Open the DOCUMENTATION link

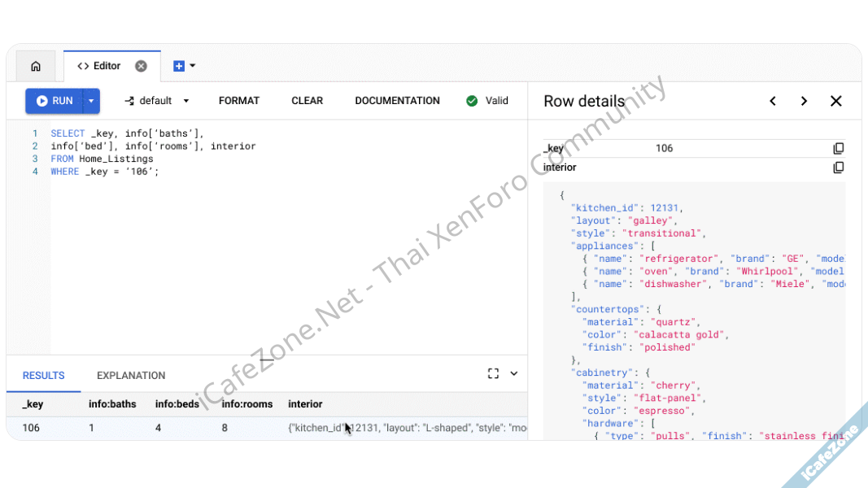click(397, 101)
